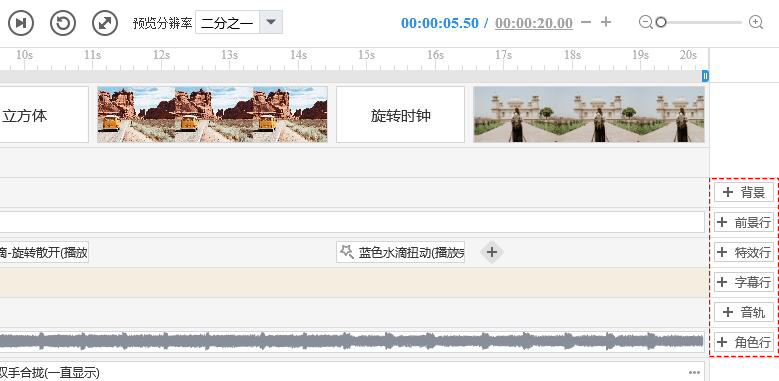The image size is (779, 381).
Task: Click the fullscreen expand arrows icon
Action: coord(105,23)
